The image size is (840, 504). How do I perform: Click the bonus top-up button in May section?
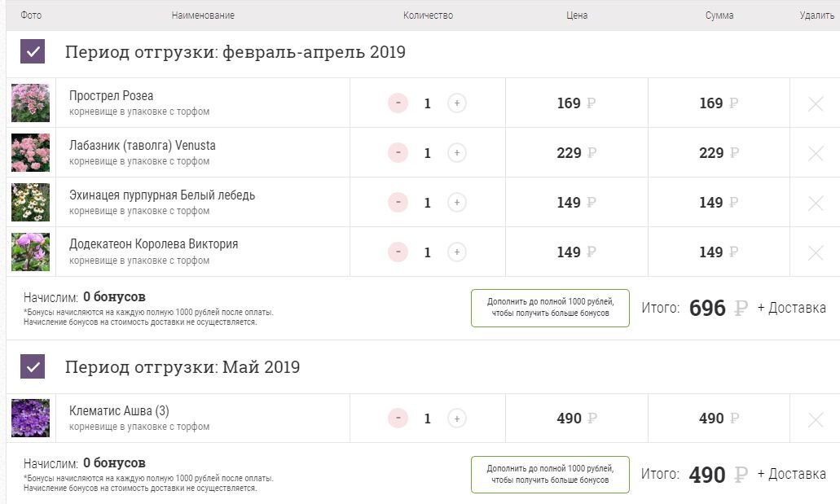pyautogui.click(x=548, y=474)
